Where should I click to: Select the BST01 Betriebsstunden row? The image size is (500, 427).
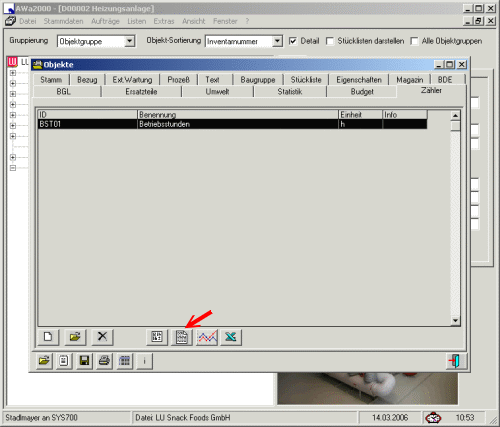tap(232, 124)
